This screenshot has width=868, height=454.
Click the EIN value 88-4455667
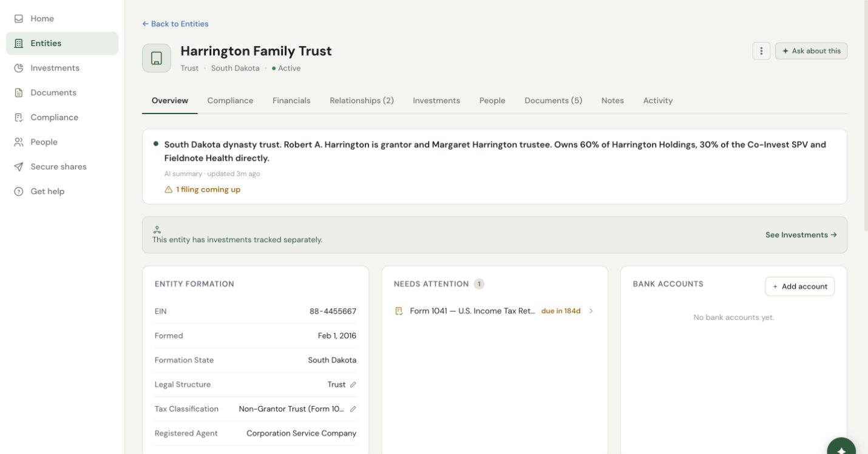pyautogui.click(x=333, y=311)
